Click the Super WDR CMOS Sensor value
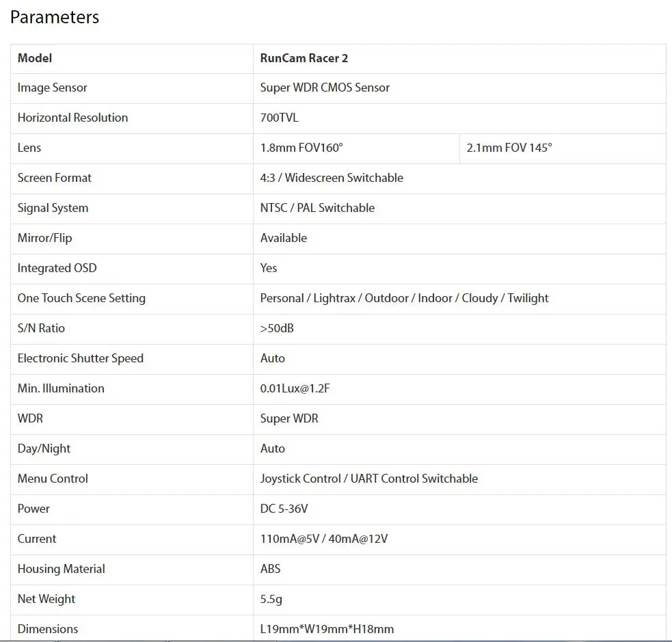 pyautogui.click(x=325, y=88)
